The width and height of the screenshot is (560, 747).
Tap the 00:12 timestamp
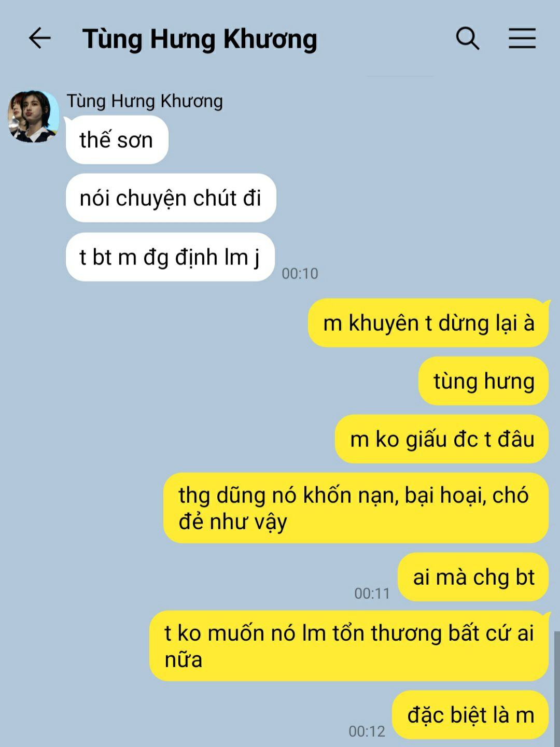(367, 731)
